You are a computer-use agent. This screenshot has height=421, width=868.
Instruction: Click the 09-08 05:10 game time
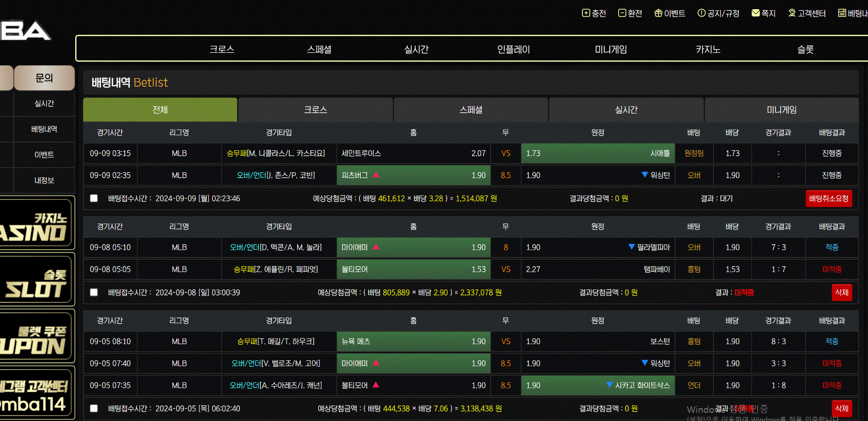110,247
